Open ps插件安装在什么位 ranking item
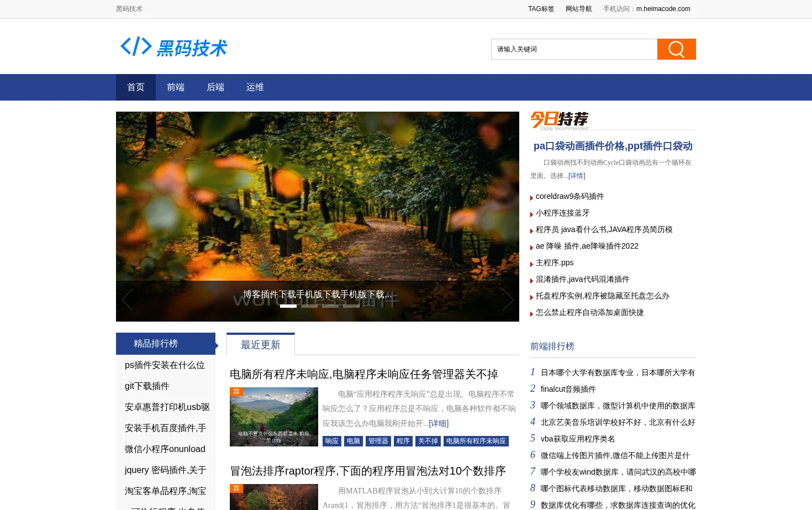The image size is (812, 510). click(165, 365)
